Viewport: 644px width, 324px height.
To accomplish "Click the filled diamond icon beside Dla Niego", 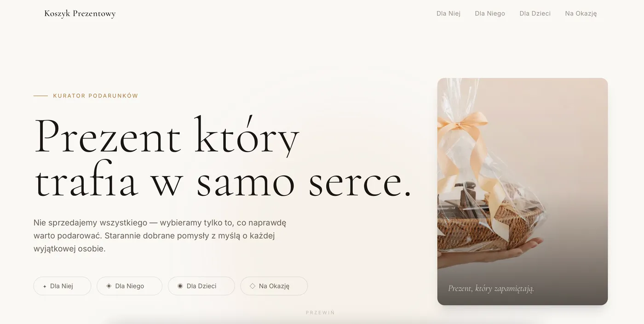I will click(109, 286).
